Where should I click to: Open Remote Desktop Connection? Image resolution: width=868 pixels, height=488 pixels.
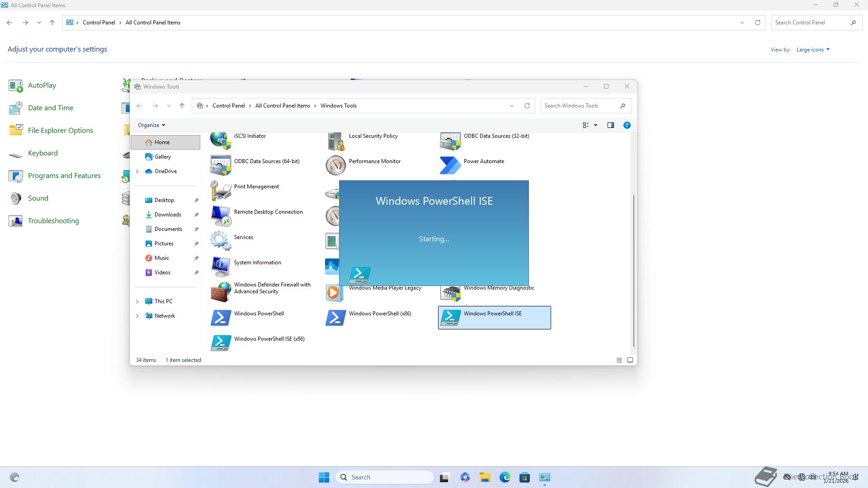268,212
